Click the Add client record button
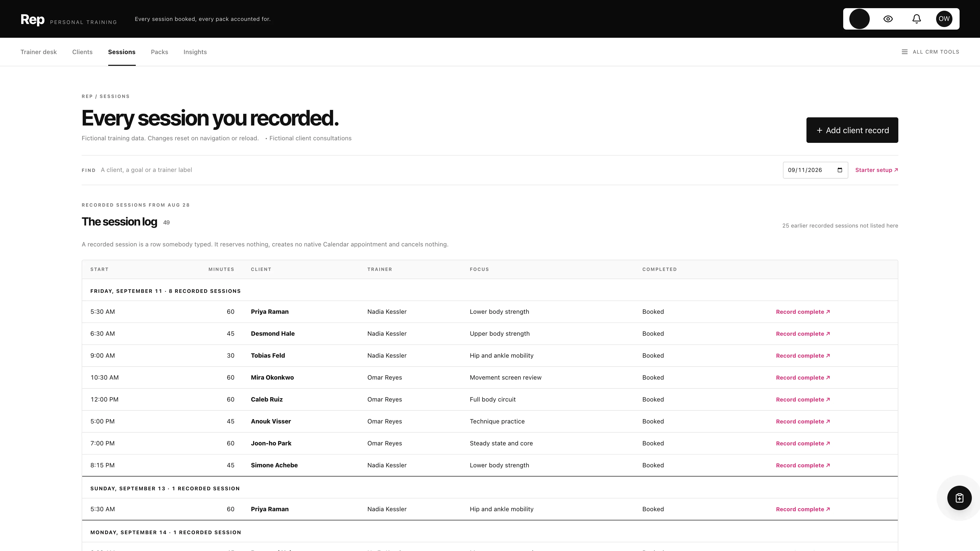The width and height of the screenshot is (980, 551). click(852, 130)
